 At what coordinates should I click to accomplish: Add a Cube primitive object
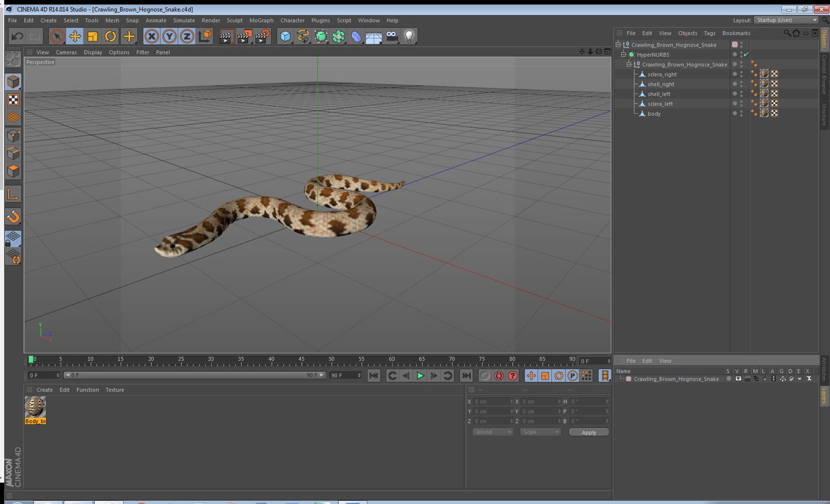tap(285, 36)
